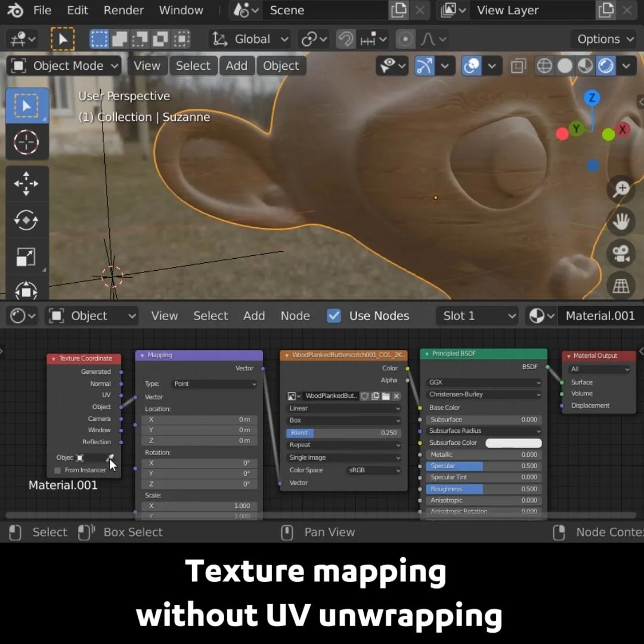Click the camera view icon in the viewport sidebar
This screenshot has width=644, height=644.
(x=620, y=253)
